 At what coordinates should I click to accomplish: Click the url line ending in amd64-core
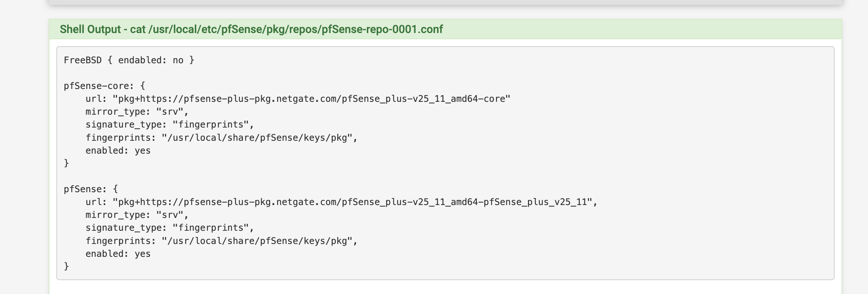click(x=298, y=99)
